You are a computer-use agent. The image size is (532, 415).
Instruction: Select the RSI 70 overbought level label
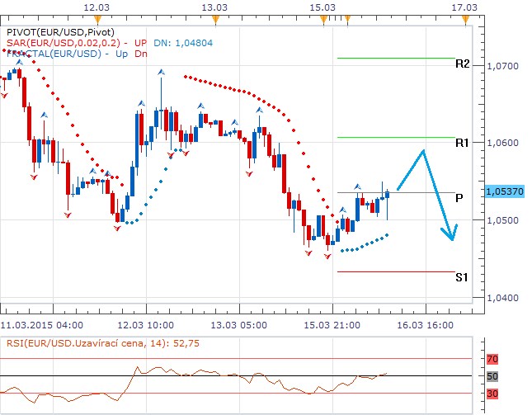[x=493, y=360]
